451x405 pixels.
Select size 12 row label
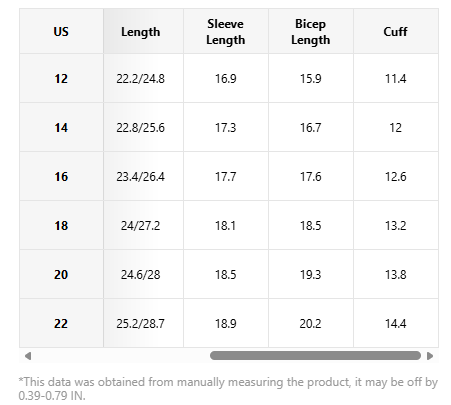[x=61, y=78]
